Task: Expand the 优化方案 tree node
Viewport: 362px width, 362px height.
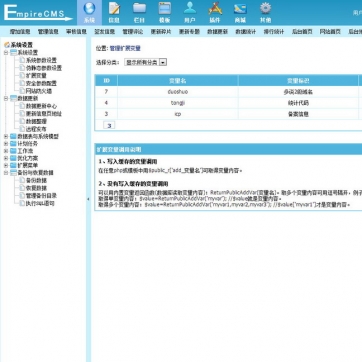Action: pyautogui.click(x=6, y=158)
